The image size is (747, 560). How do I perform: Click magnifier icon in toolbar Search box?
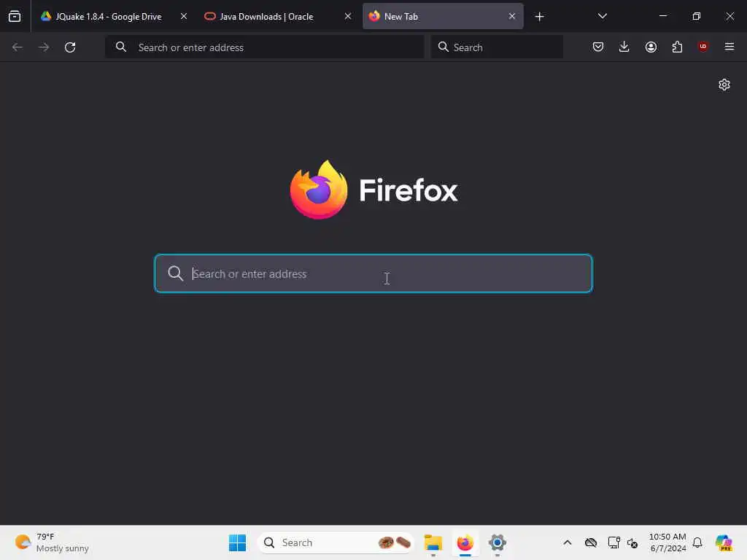pyautogui.click(x=443, y=47)
